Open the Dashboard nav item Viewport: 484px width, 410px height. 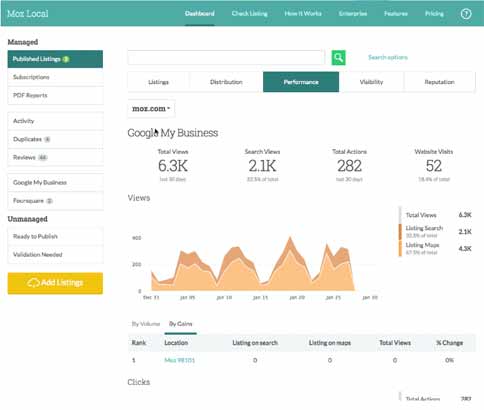coord(200,14)
